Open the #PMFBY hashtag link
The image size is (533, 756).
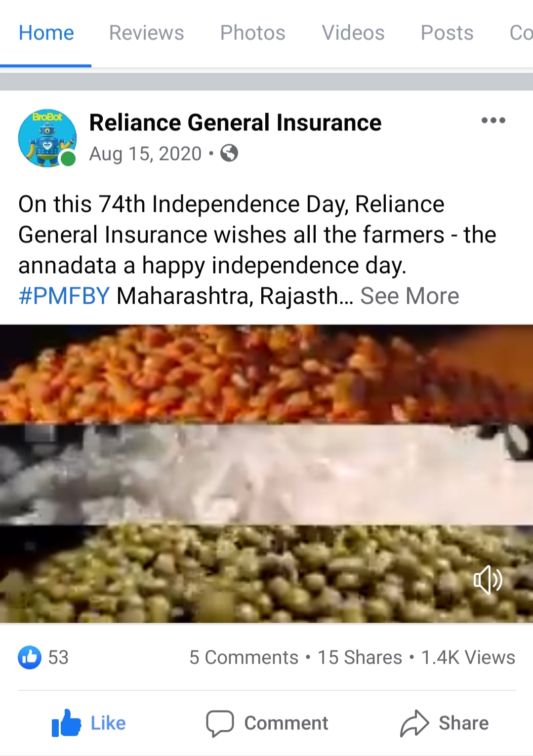click(x=64, y=296)
